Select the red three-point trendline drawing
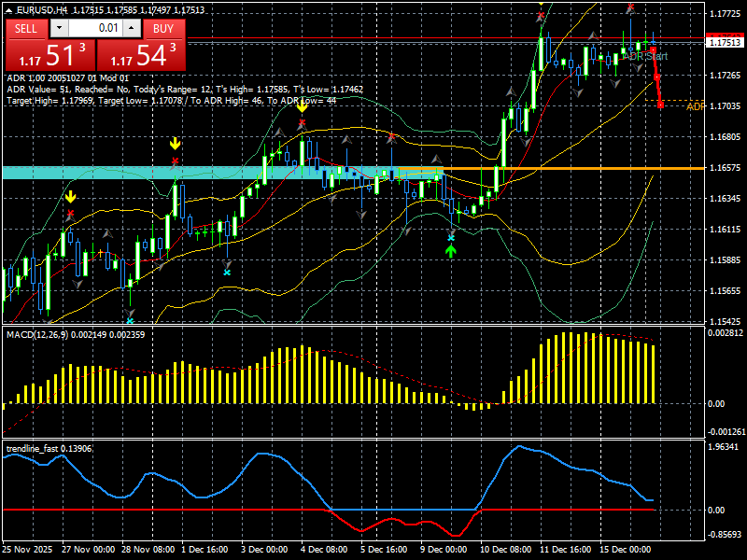 [x=657, y=77]
